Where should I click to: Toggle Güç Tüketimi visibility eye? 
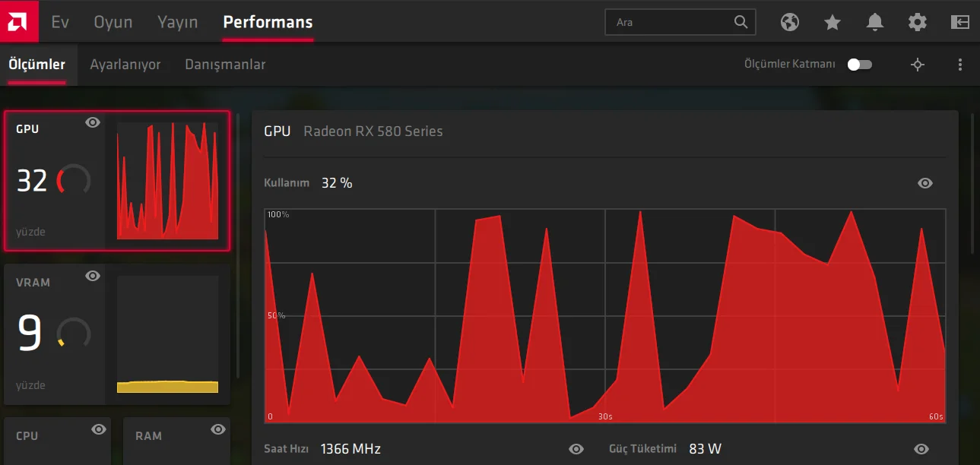[x=921, y=449]
